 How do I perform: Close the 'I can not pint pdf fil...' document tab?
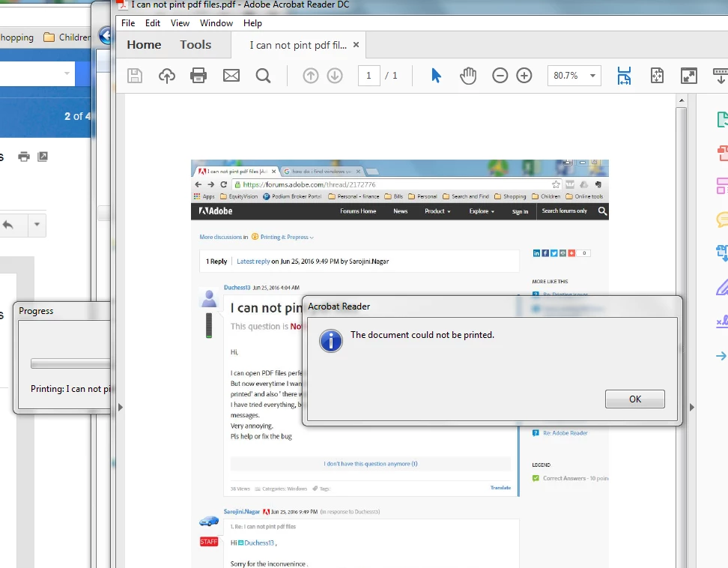[356, 44]
